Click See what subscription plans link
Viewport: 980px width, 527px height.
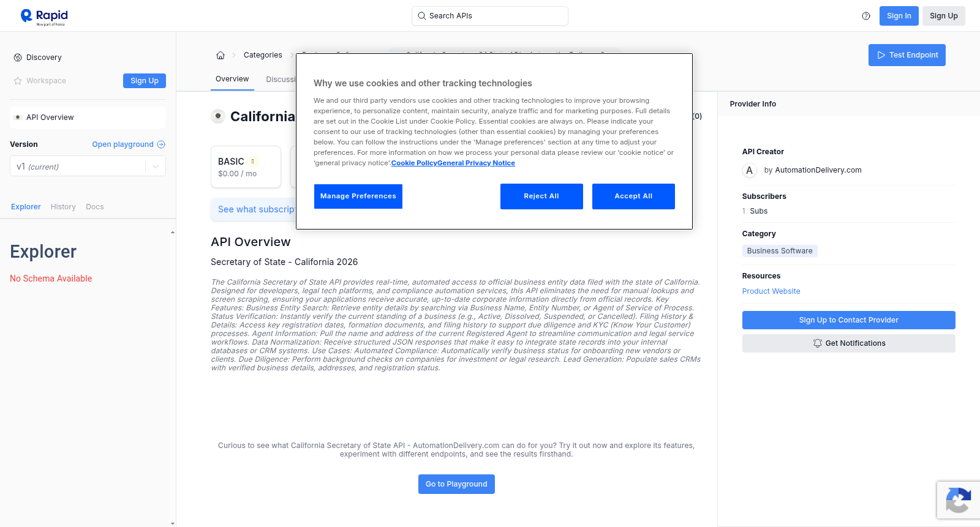point(257,209)
